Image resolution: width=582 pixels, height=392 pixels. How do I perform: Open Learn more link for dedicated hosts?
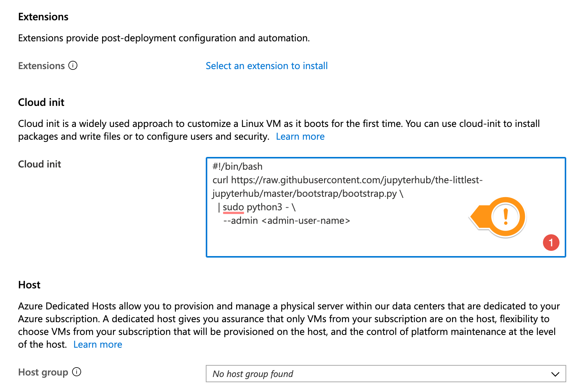[x=98, y=345]
